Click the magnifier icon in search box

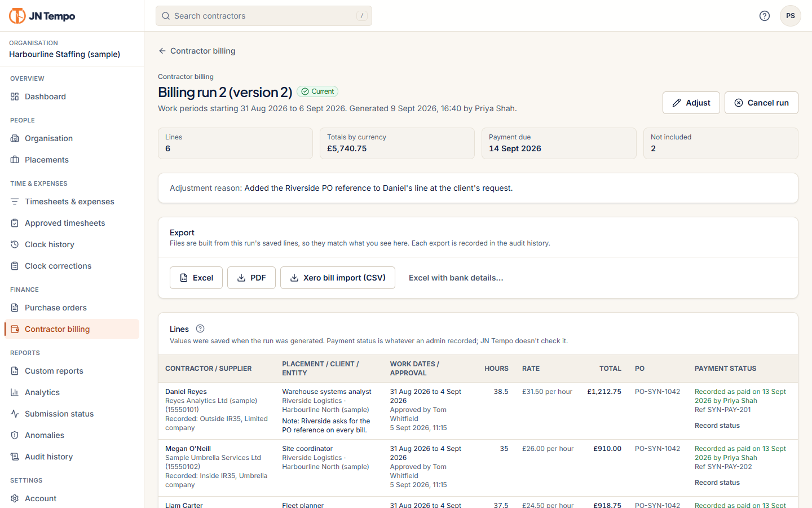tap(166, 16)
